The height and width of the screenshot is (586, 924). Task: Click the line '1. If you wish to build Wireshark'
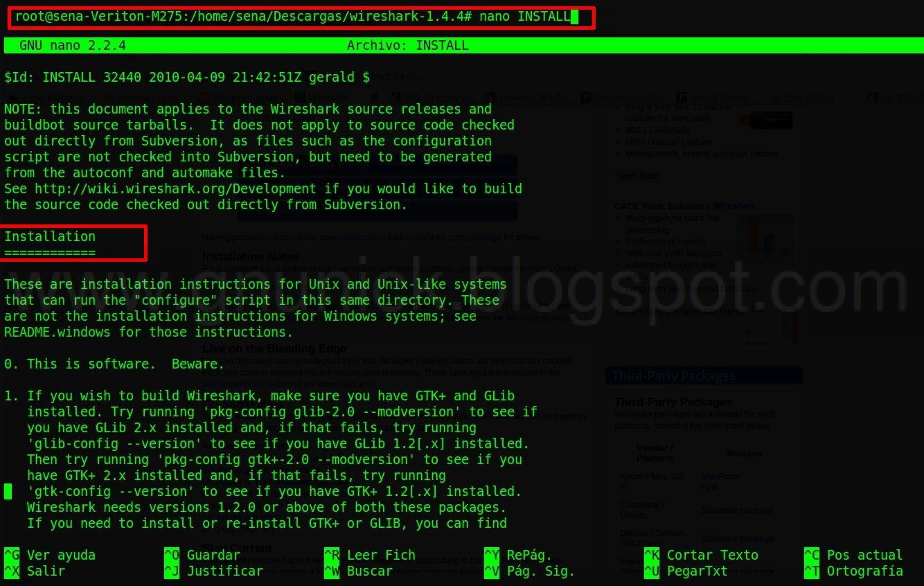(x=259, y=396)
